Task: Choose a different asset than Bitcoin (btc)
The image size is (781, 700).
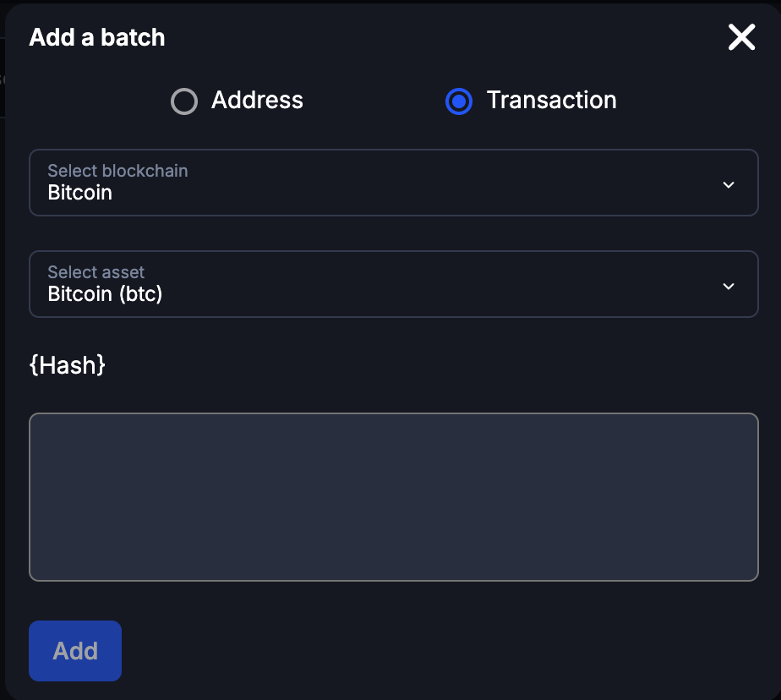Action: pyautogui.click(x=394, y=284)
